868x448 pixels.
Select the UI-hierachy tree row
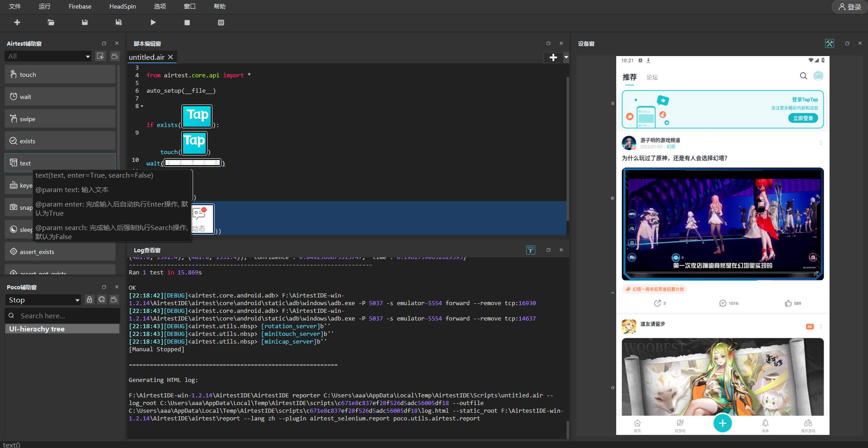point(62,329)
